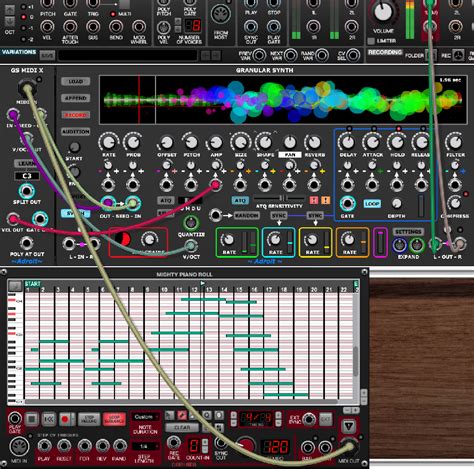Click the COMPRESS knob

[455, 202]
